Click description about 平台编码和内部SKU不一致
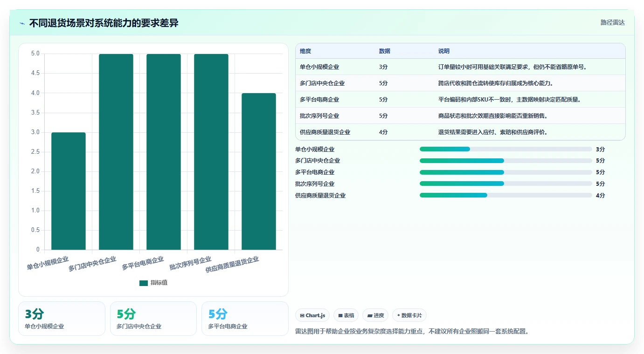 pyautogui.click(x=510, y=100)
